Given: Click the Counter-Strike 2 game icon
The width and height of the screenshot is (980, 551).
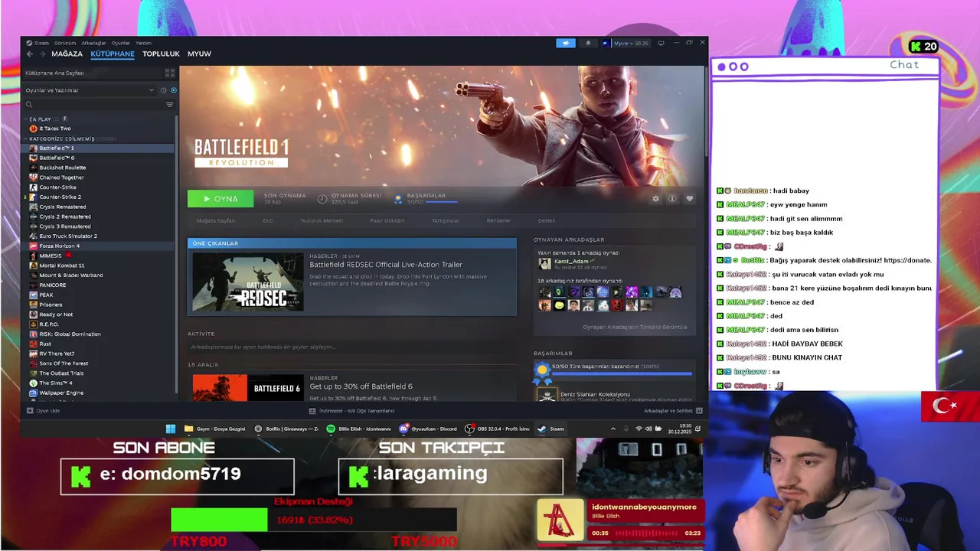Looking at the screenshot, I should (33, 197).
